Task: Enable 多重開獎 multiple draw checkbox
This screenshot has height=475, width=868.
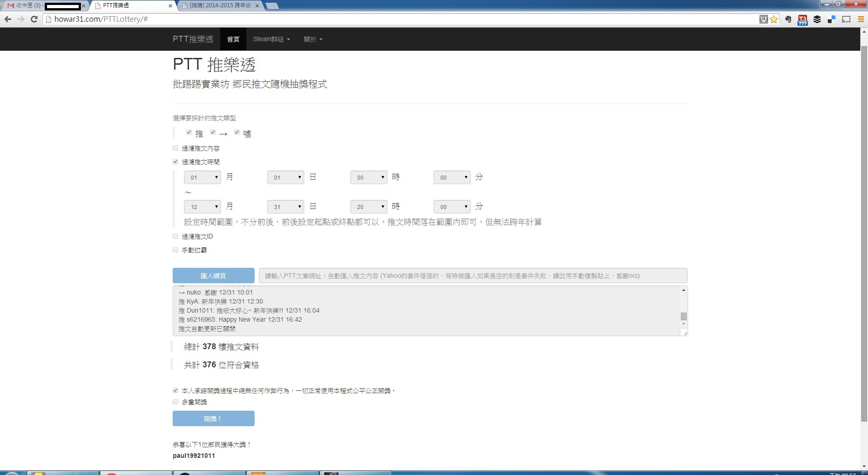Action: (x=175, y=402)
